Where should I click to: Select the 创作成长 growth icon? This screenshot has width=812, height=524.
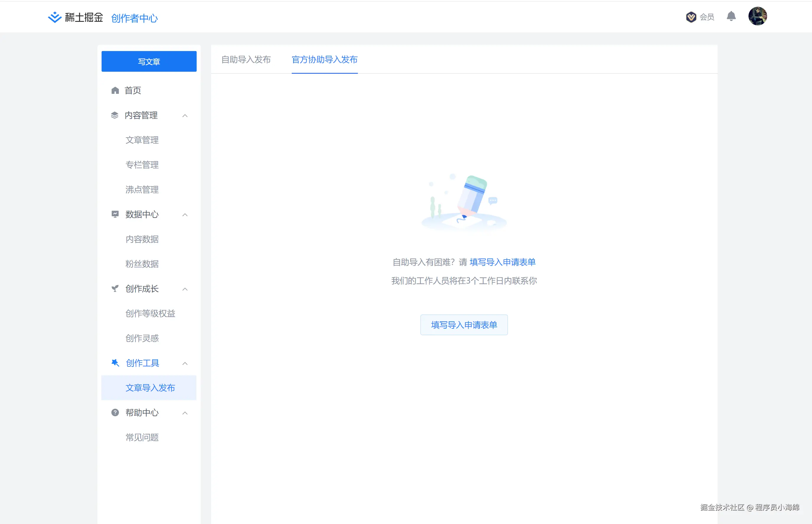(x=115, y=288)
